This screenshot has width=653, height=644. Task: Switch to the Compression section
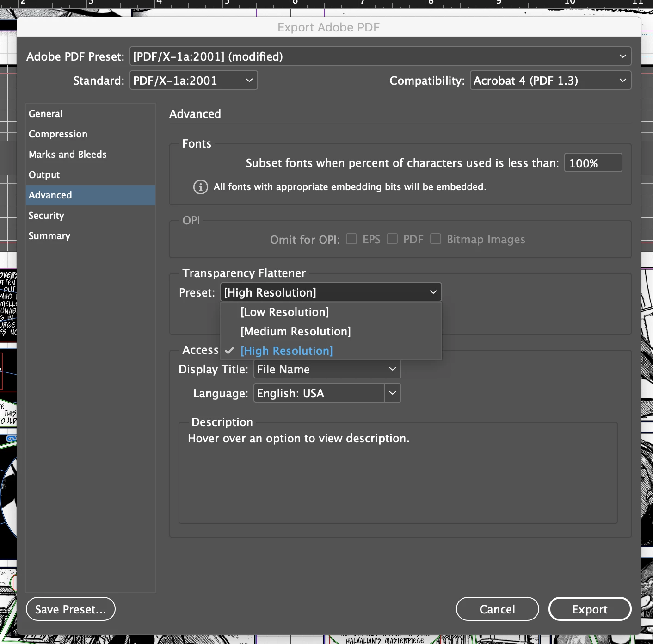click(x=91, y=134)
